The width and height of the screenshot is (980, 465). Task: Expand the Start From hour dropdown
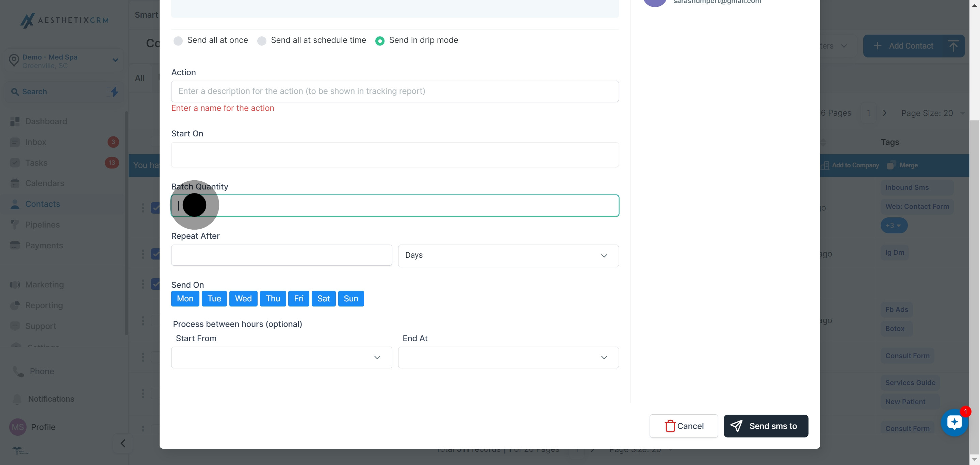(281, 358)
